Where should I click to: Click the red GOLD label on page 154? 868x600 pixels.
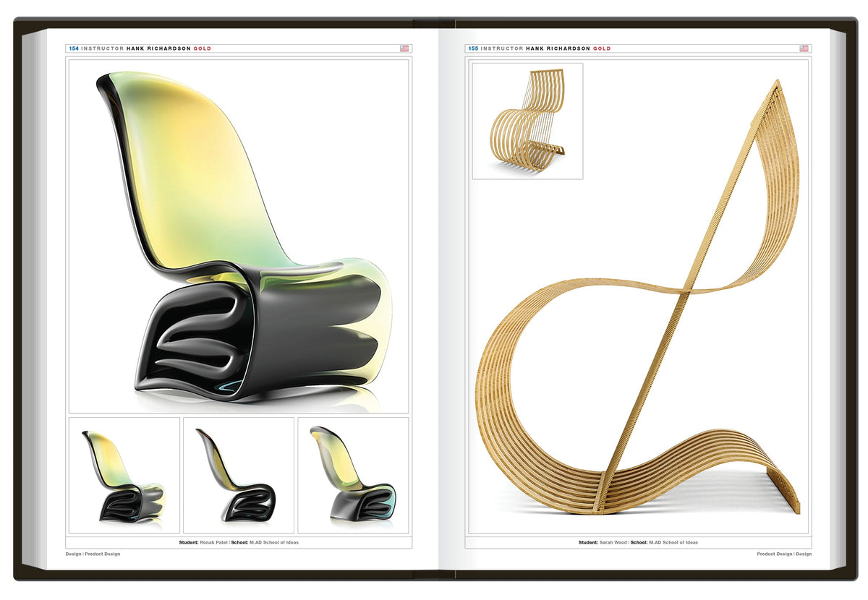coord(203,48)
